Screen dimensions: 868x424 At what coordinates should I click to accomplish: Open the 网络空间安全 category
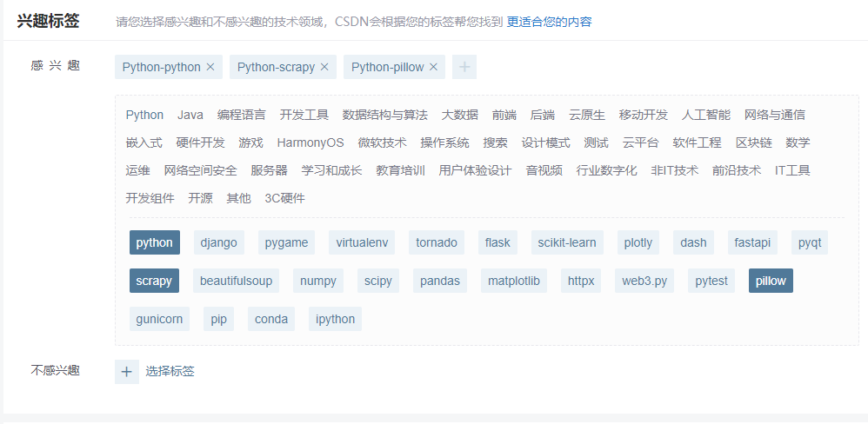(200, 170)
